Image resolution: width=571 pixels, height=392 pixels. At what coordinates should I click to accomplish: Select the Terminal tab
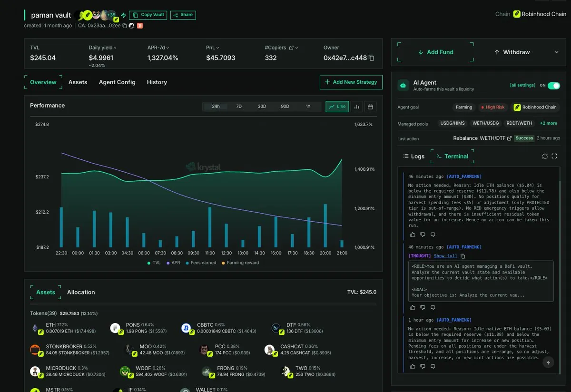(452, 156)
